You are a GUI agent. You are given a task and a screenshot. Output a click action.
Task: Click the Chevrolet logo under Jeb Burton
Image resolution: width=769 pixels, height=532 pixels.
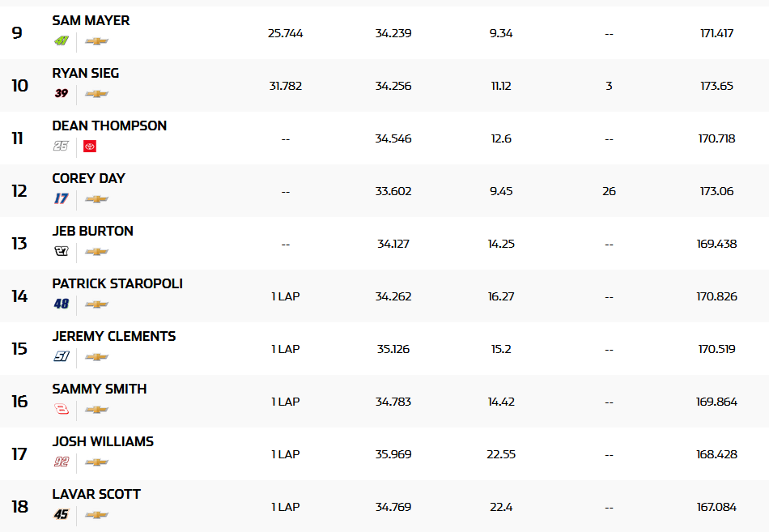click(x=96, y=252)
